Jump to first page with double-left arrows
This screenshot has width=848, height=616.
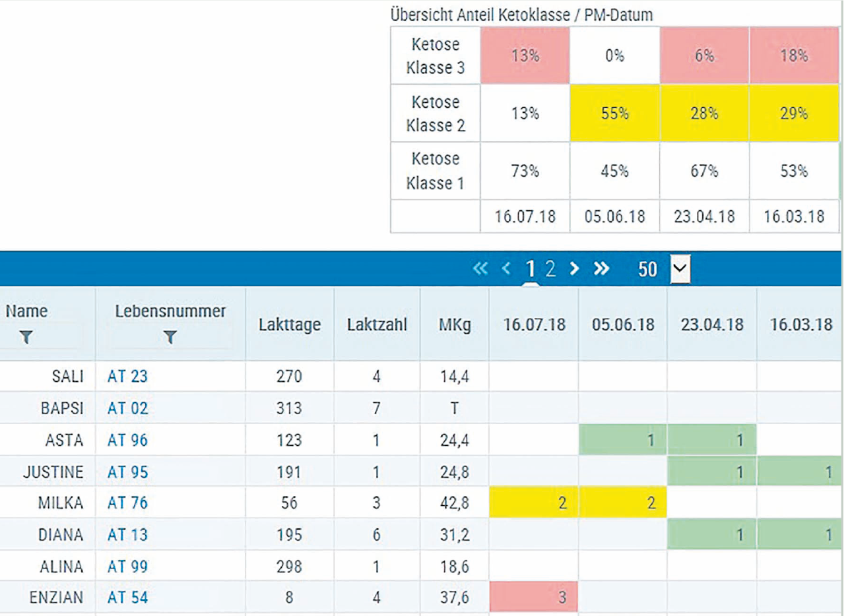pos(480,269)
